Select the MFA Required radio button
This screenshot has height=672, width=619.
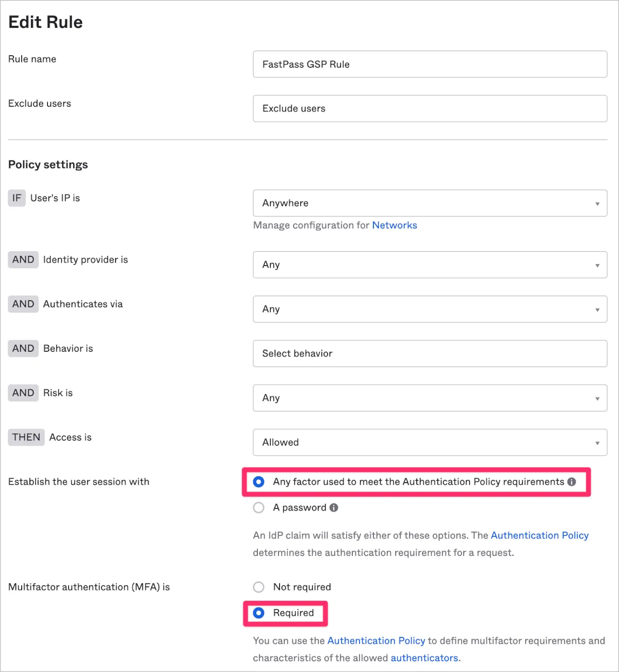[259, 613]
